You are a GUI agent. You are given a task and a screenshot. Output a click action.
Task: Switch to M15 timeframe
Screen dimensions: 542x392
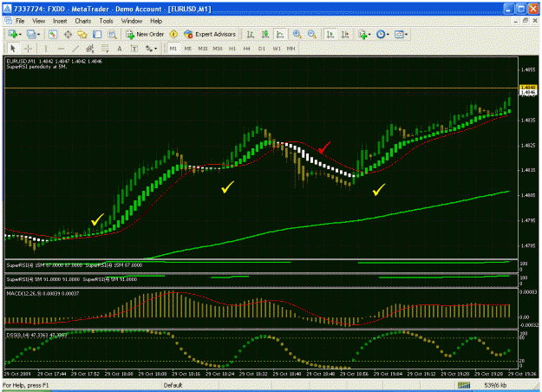pos(203,49)
